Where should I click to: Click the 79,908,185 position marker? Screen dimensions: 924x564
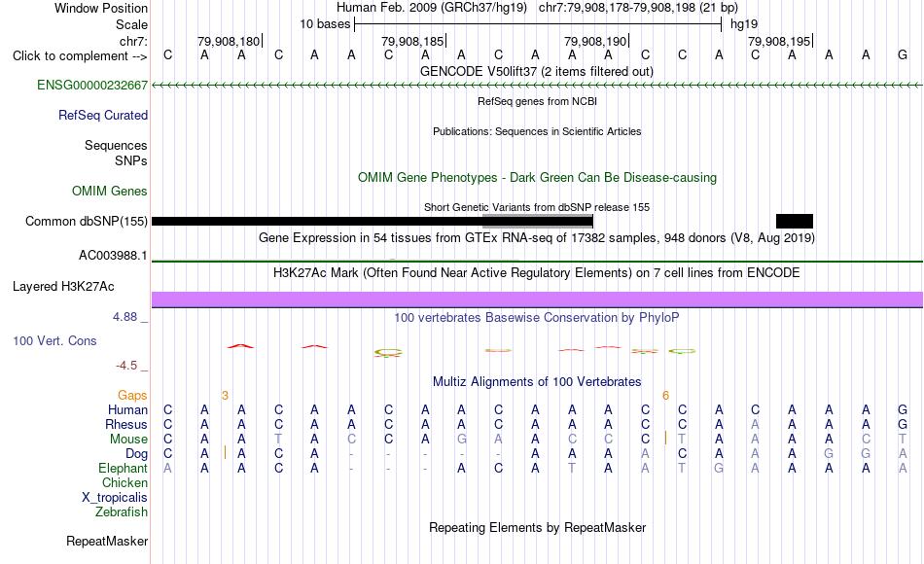click(412, 41)
